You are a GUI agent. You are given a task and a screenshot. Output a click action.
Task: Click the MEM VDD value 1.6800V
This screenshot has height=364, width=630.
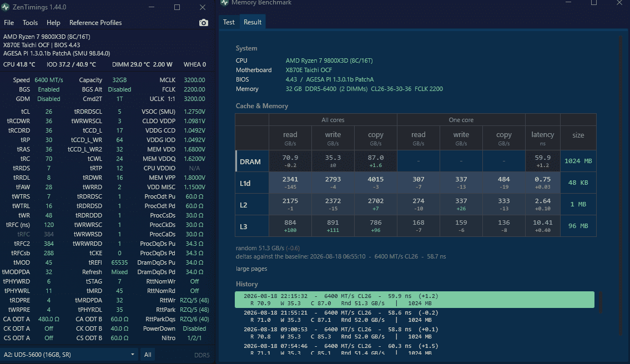194,149
